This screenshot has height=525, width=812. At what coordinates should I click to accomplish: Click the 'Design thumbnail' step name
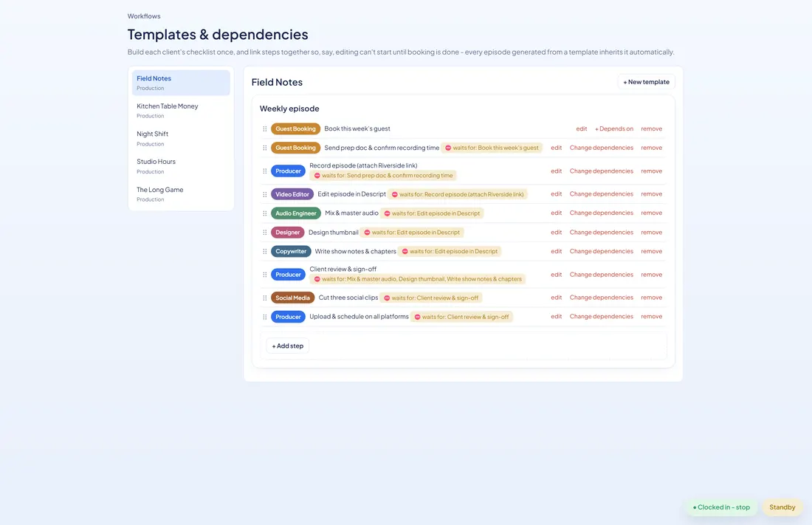[x=334, y=233]
